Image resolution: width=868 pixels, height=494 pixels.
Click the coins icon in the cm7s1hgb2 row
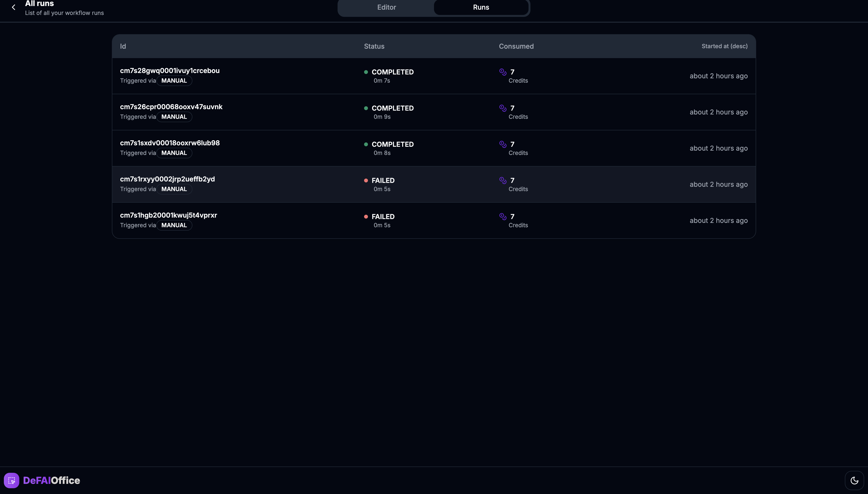[503, 216]
